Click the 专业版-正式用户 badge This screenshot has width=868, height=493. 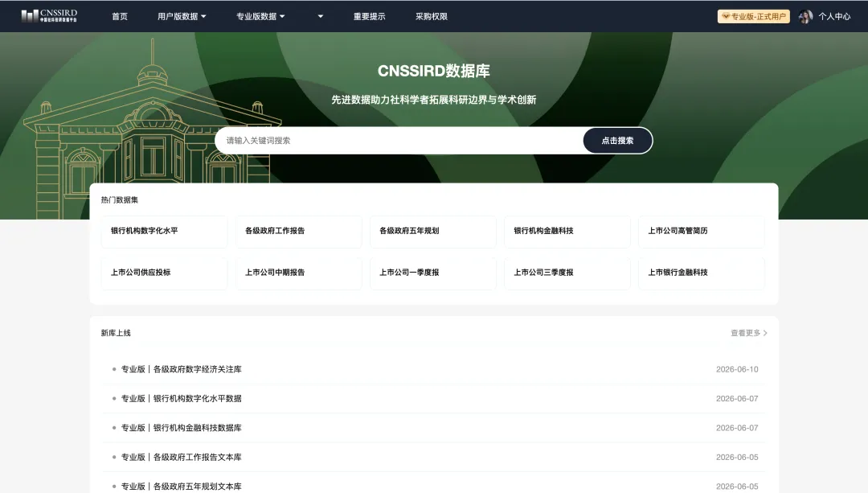pos(753,17)
